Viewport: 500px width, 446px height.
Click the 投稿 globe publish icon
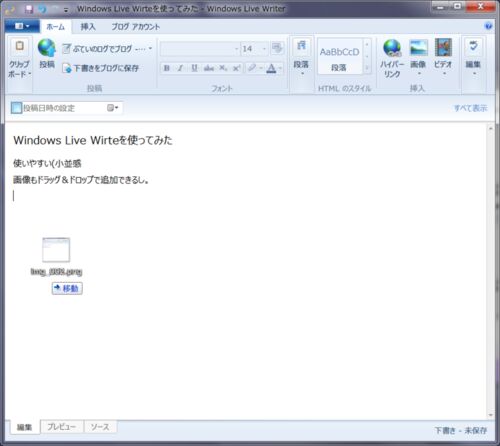46,48
